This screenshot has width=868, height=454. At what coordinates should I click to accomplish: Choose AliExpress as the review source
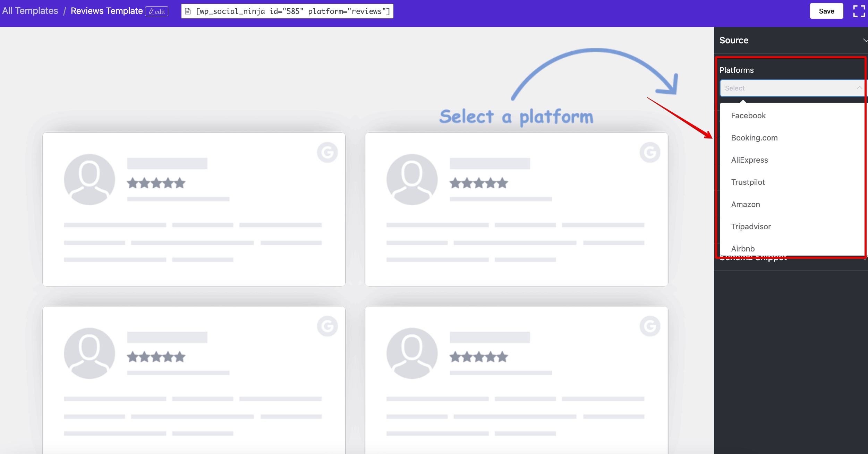coord(749,160)
